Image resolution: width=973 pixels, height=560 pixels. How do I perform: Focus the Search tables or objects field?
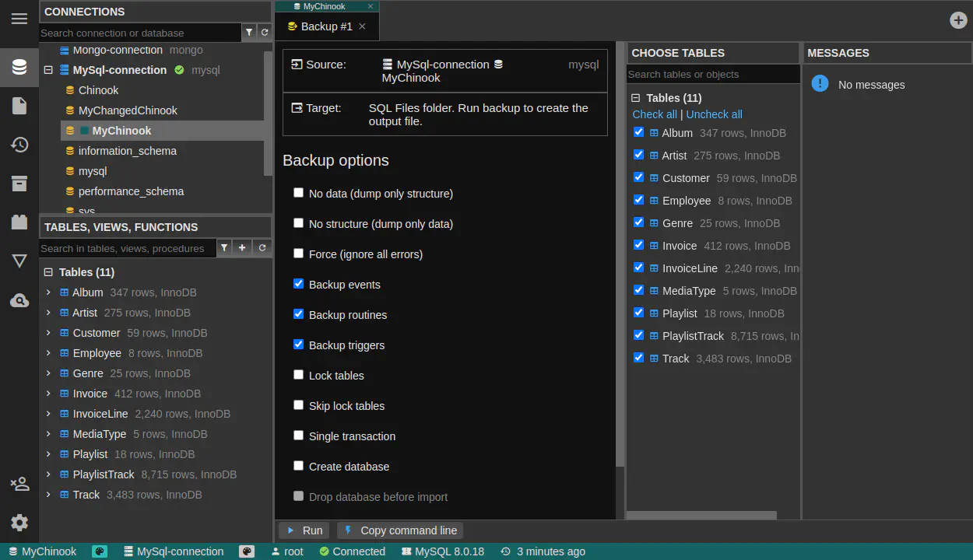[x=713, y=74]
